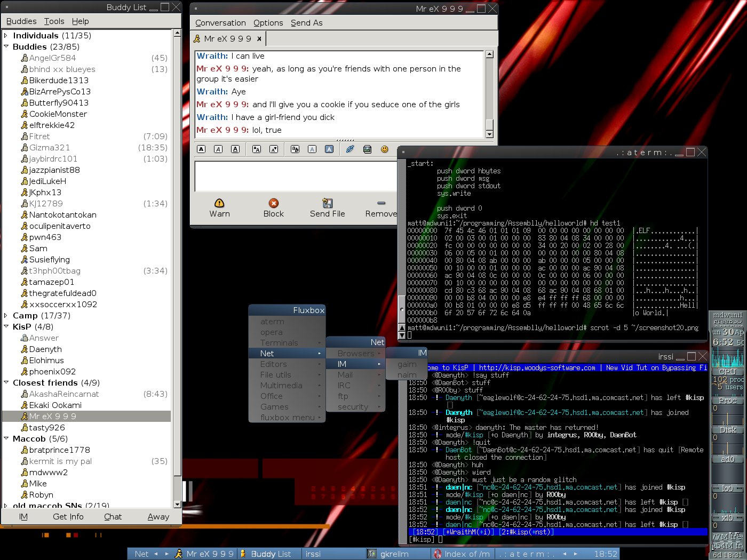Toggle underline text formatting button
The height and width of the screenshot is (560, 747).
tap(235, 149)
